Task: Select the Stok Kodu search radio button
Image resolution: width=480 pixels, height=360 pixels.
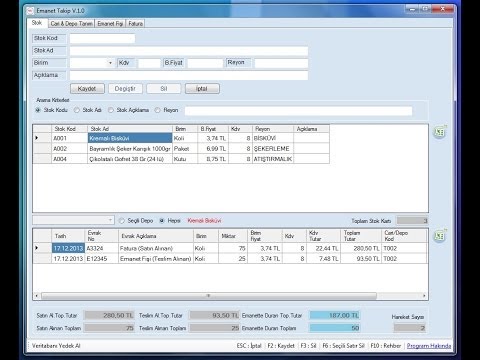Action: point(38,110)
